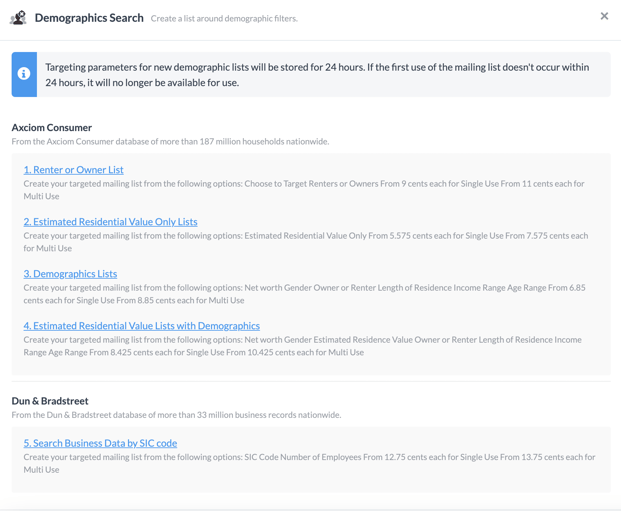Viewport: 621px width, 511px height.
Task: Choose Search Business Data by SIC code
Action: (x=100, y=443)
